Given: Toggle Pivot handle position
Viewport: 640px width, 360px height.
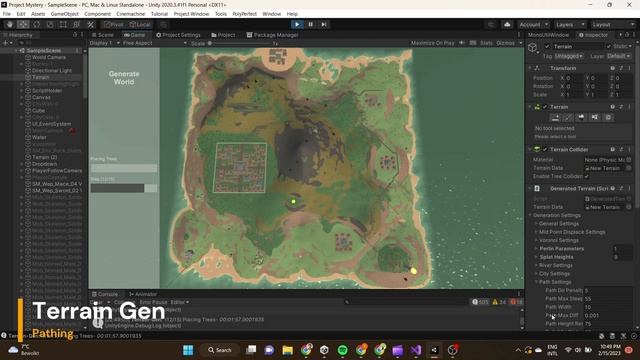Looking at the screenshot, I should click(113, 24).
